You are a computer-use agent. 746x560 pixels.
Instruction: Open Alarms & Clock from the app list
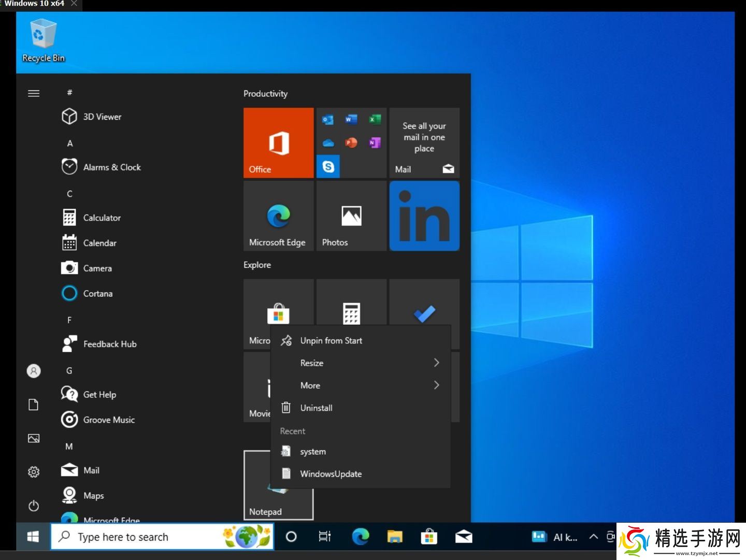[111, 167]
